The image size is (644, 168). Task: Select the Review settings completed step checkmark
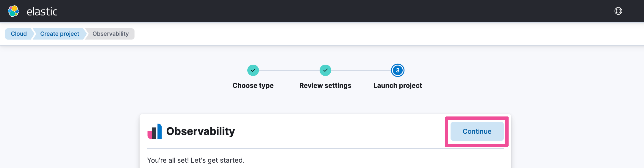pos(325,70)
